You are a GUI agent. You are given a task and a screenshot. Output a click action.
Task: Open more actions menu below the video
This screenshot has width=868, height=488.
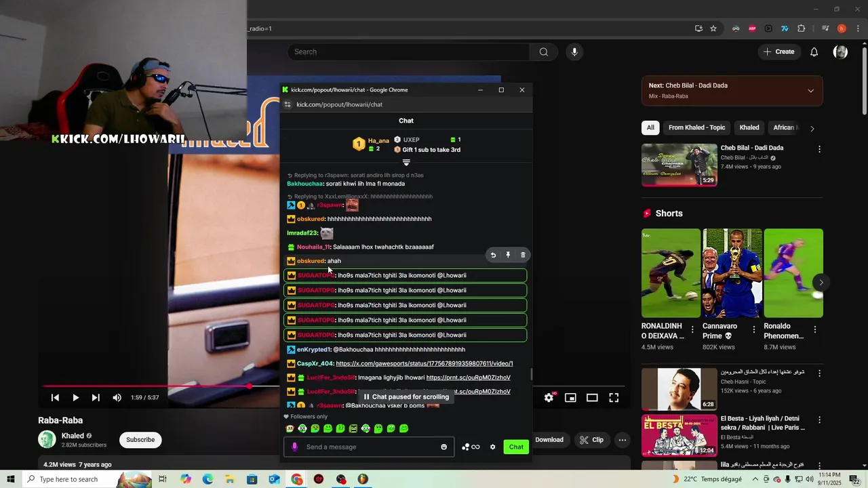(622, 440)
